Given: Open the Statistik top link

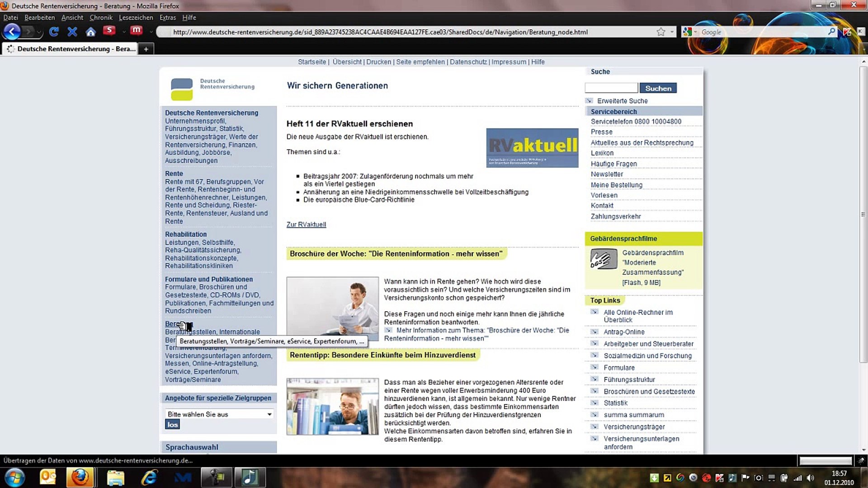Looking at the screenshot, I should click(615, 403).
